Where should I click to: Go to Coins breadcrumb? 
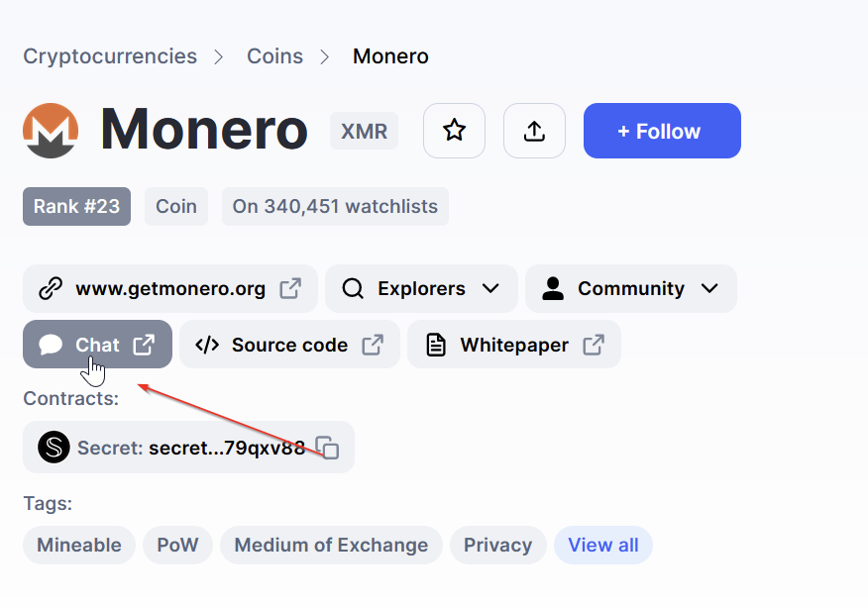pos(274,56)
